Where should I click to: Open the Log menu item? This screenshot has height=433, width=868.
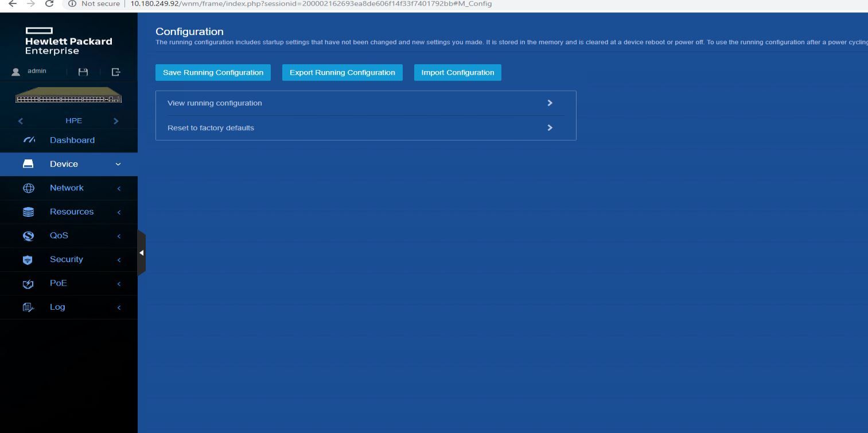[69, 307]
